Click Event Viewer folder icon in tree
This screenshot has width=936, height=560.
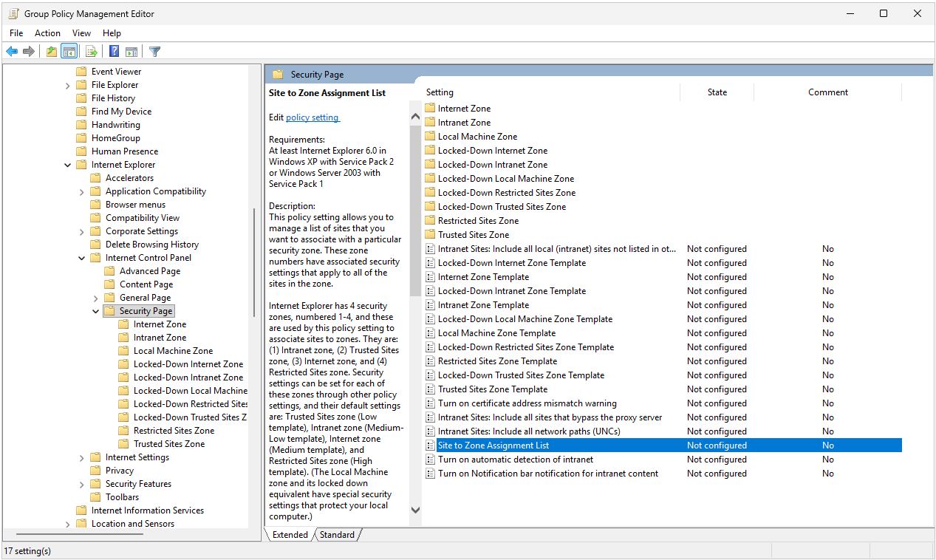pyautogui.click(x=82, y=72)
